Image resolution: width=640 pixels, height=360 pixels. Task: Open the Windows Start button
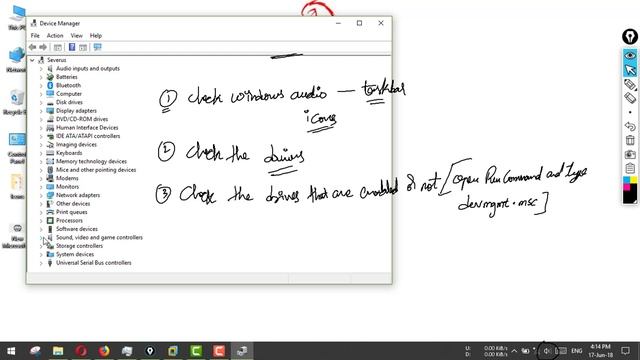(11, 351)
